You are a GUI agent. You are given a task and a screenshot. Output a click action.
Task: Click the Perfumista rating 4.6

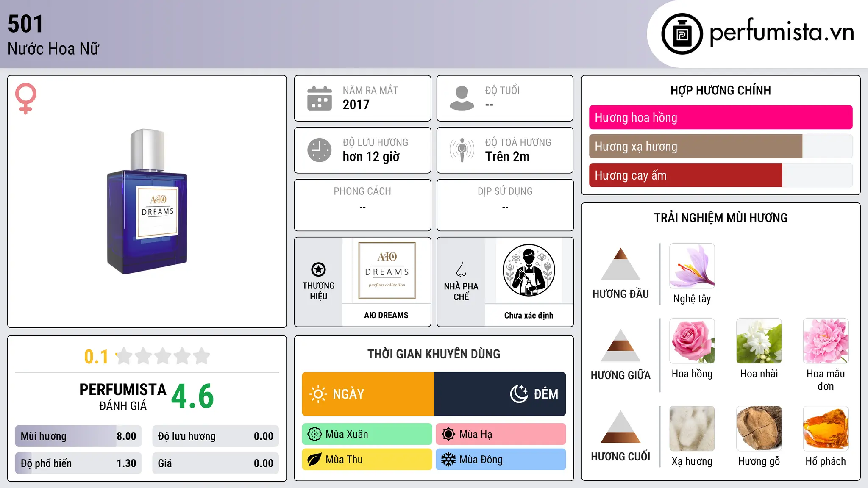tap(192, 396)
